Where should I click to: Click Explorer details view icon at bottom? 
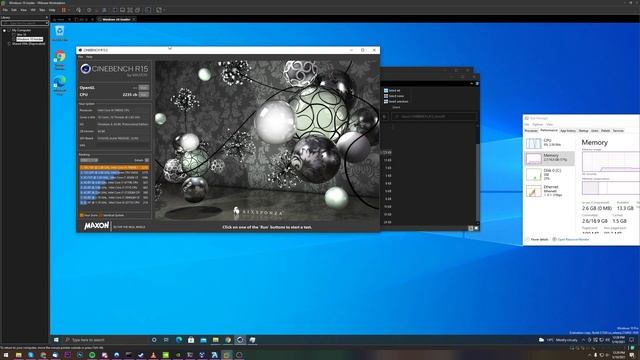[x=471, y=229]
